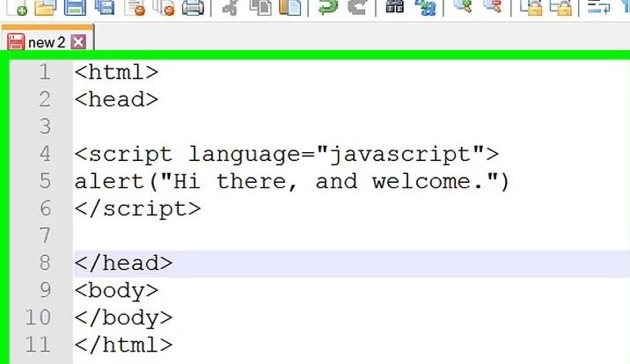
Task: Create a new document with the New icon
Action: [17, 7]
